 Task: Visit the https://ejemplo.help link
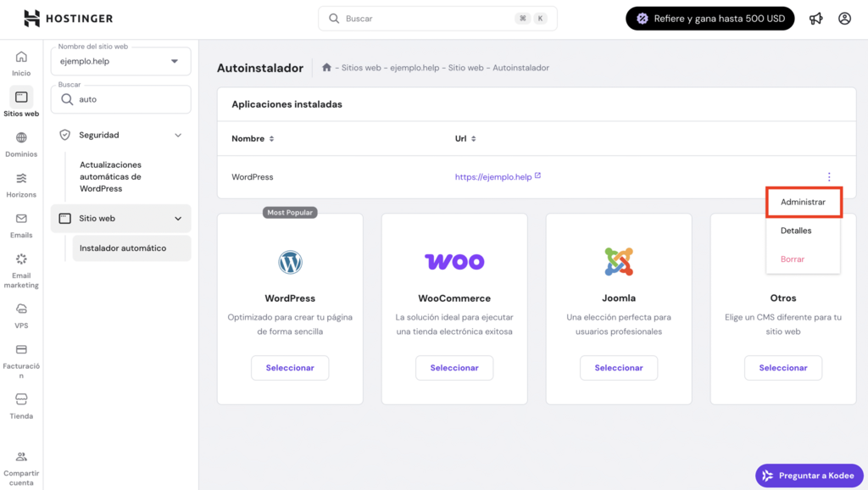click(x=494, y=175)
